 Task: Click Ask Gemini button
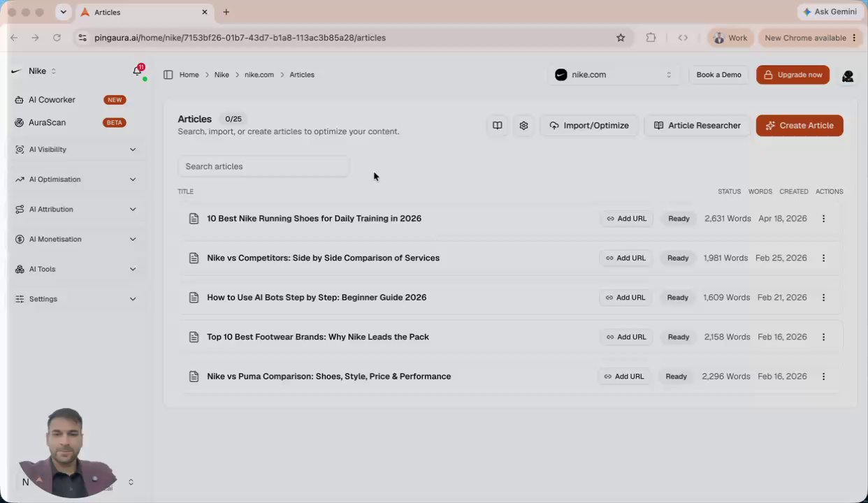pos(830,12)
